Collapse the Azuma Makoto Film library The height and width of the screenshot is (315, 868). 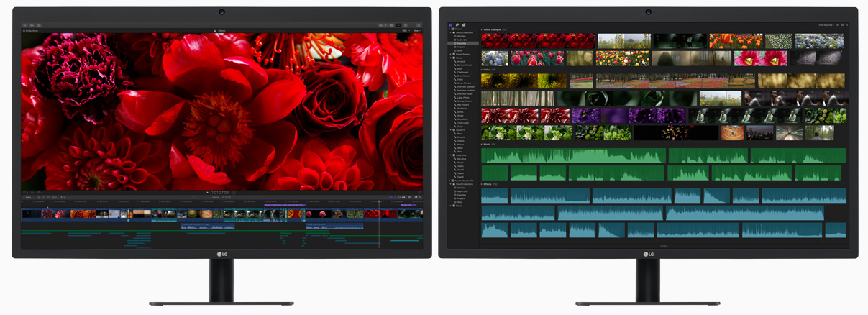pyautogui.click(x=449, y=181)
